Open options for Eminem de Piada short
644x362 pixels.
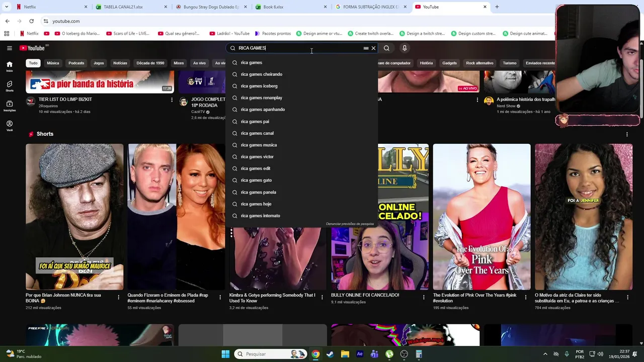coord(220,297)
